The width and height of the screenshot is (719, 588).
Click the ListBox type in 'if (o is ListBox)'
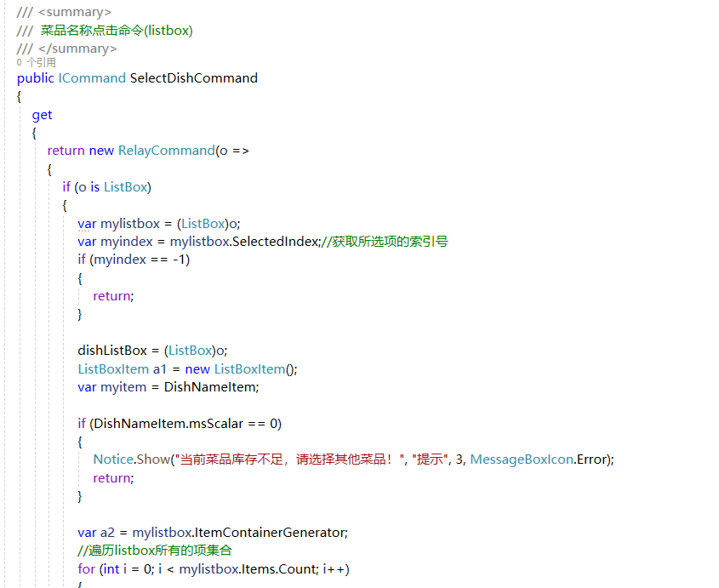(x=126, y=186)
